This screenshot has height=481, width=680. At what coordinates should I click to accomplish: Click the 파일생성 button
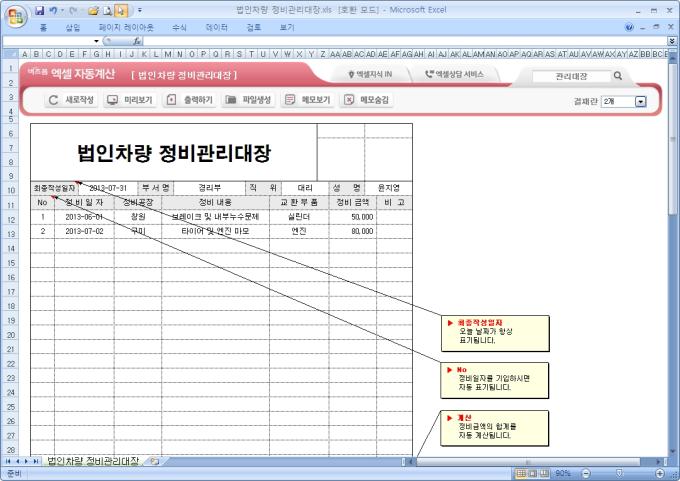click(248, 100)
